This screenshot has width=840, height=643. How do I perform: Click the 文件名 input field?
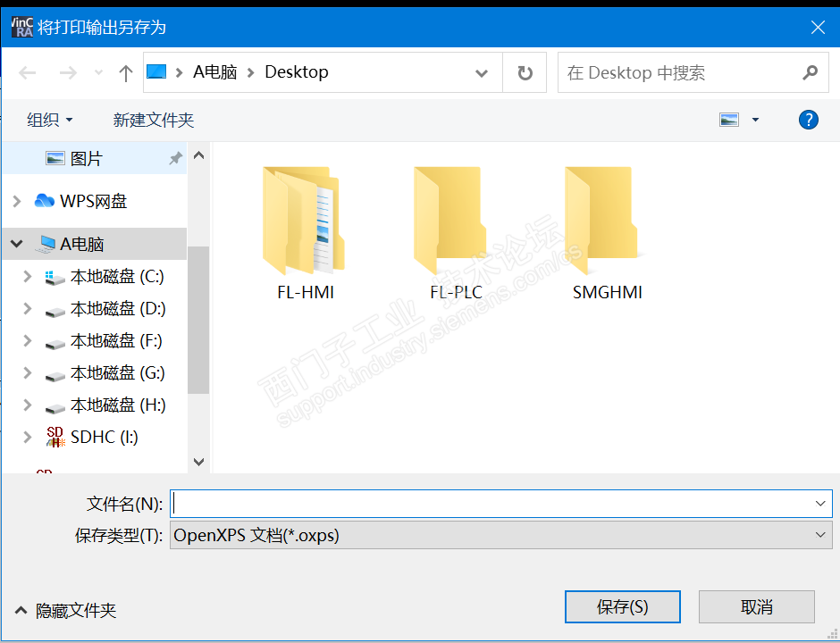(x=501, y=504)
